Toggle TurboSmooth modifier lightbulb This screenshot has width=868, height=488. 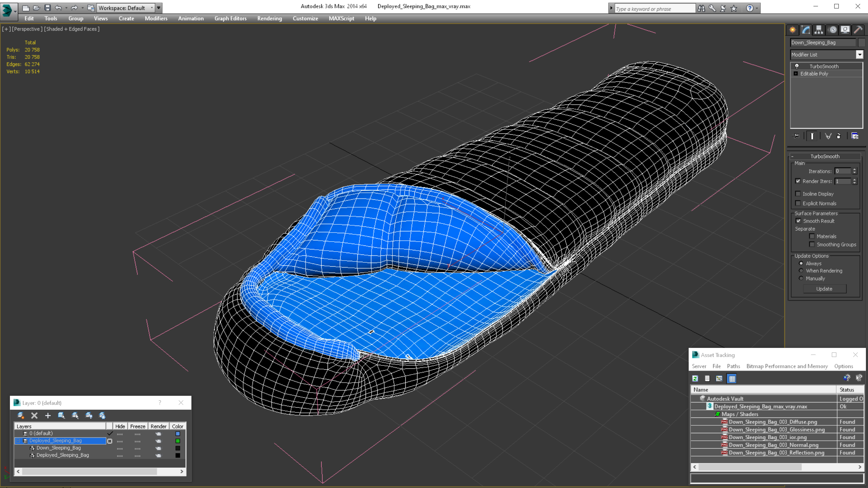click(797, 66)
